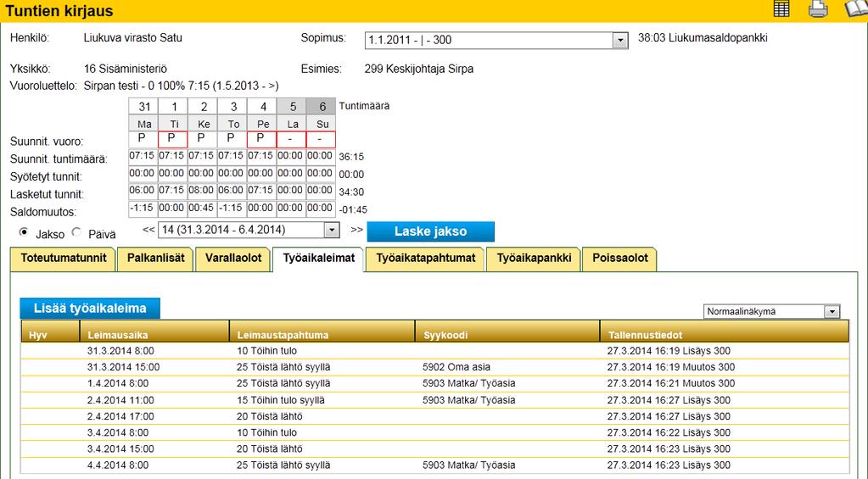Screen dimensions: 868x479
Task: Select day 2 in the calendar header
Action: coord(204,107)
